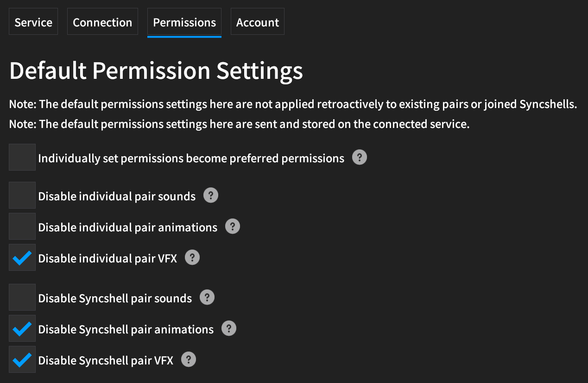Open help for Syncshell pair sounds
The image size is (588, 383).
click(207, 298)
